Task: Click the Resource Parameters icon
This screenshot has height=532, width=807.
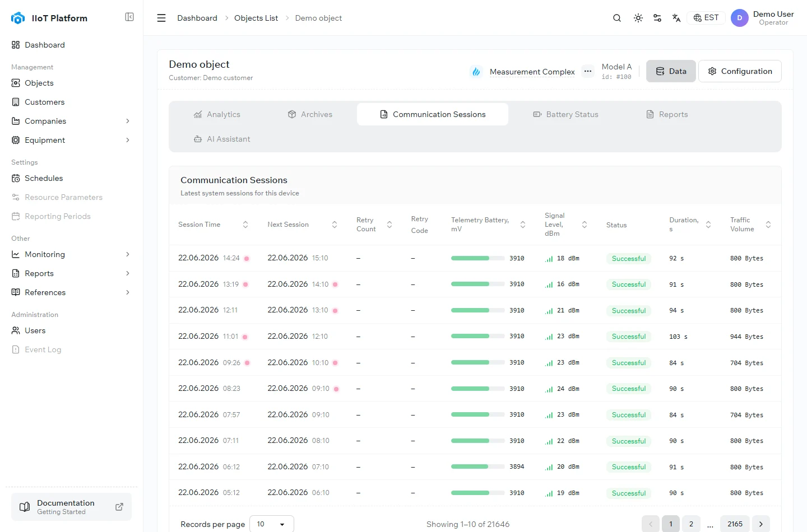Action: pyautogui.click(x=16, y=197)
